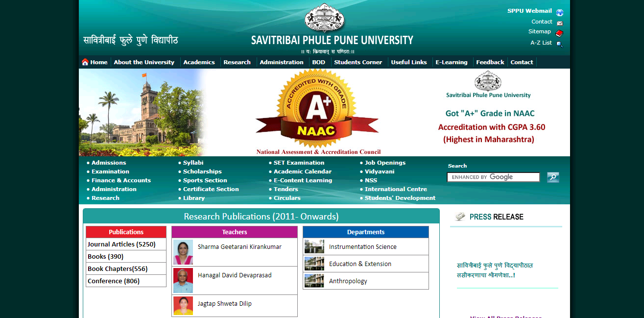Click the Press Release pencil icon
Screen dimensions: 644x318
(460, 217)
